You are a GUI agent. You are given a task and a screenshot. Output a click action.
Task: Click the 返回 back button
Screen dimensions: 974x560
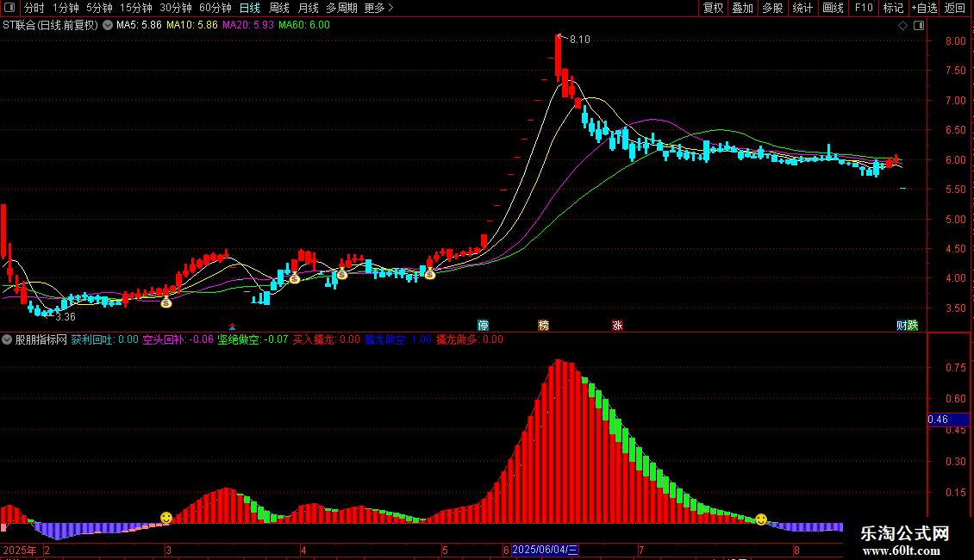coord(955,8)
